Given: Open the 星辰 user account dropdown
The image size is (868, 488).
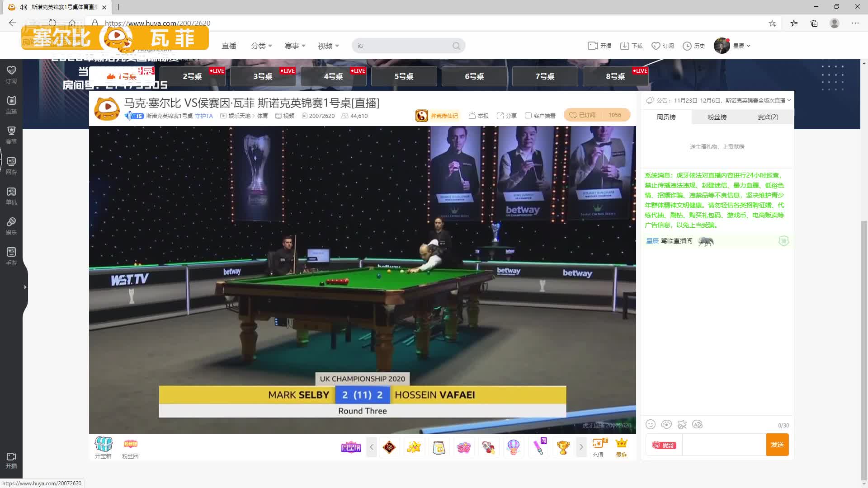Looking at the screenshot, I should (x=733, y=46).
